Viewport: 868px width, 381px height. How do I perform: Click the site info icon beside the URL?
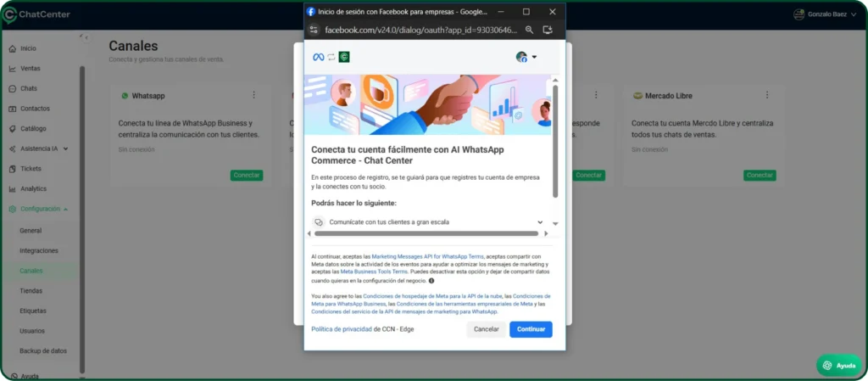coord(314,29)
